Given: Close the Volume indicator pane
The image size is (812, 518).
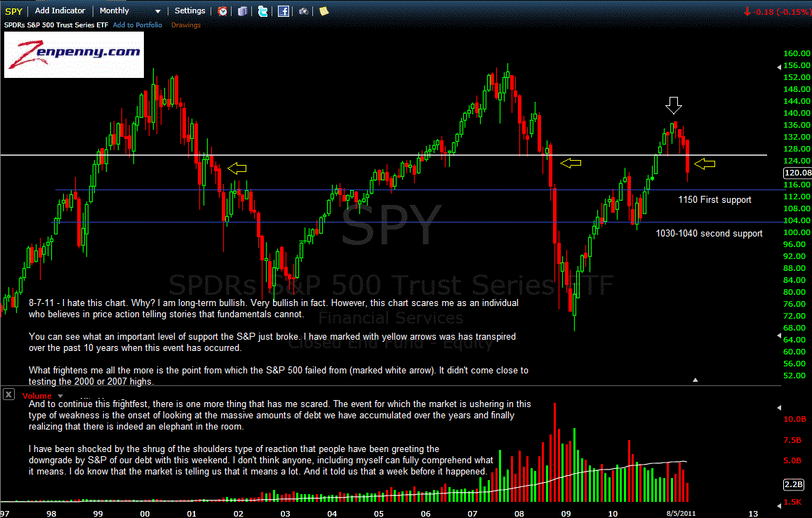Looking at the screenshot, I should [8, 394].
